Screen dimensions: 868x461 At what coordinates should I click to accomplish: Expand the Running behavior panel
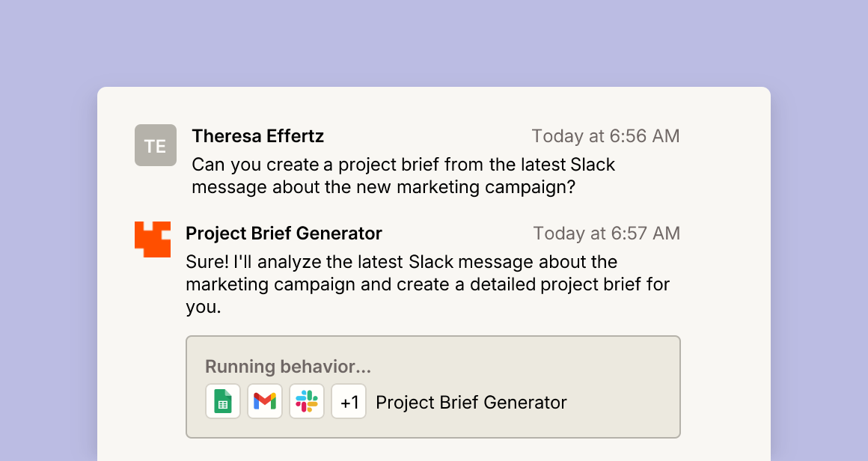(433, 387)
